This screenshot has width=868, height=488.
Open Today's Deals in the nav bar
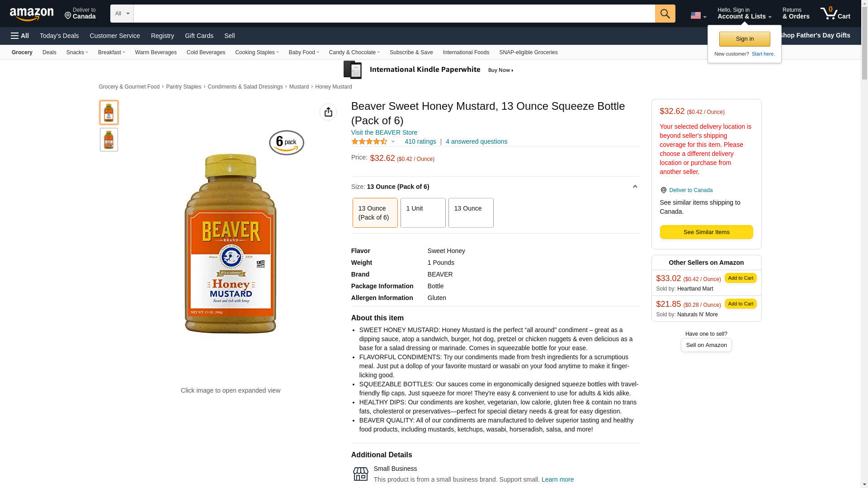tap(59, 36)
